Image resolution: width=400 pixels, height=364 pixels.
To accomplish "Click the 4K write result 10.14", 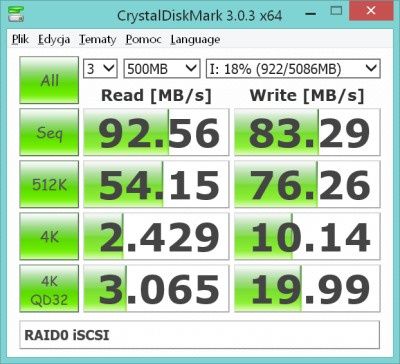I will [x=307, y=236].
